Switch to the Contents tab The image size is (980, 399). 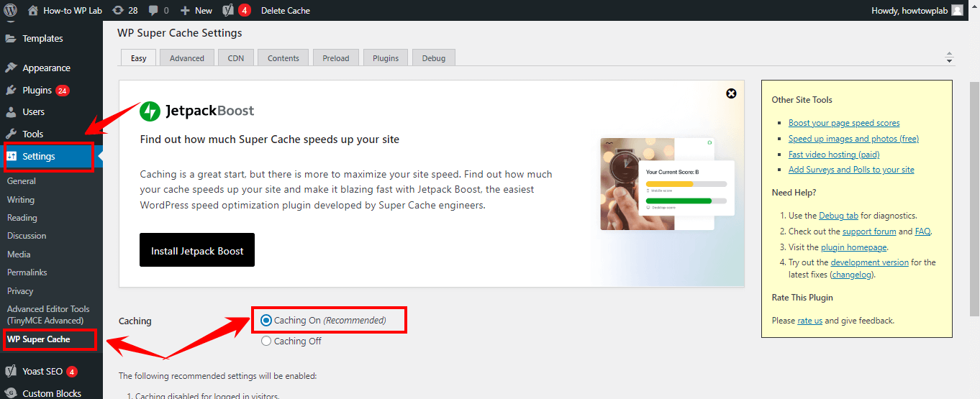(283, 58)
